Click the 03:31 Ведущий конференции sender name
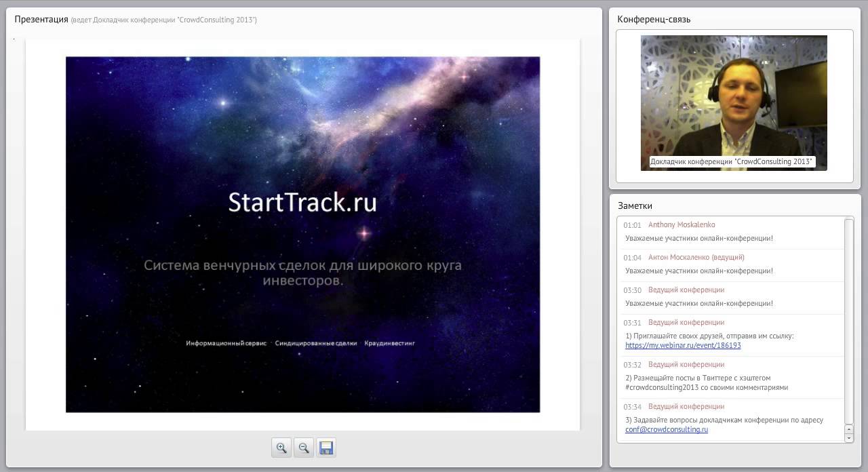This screenshot has height=472, width=868. click(686, 323)
